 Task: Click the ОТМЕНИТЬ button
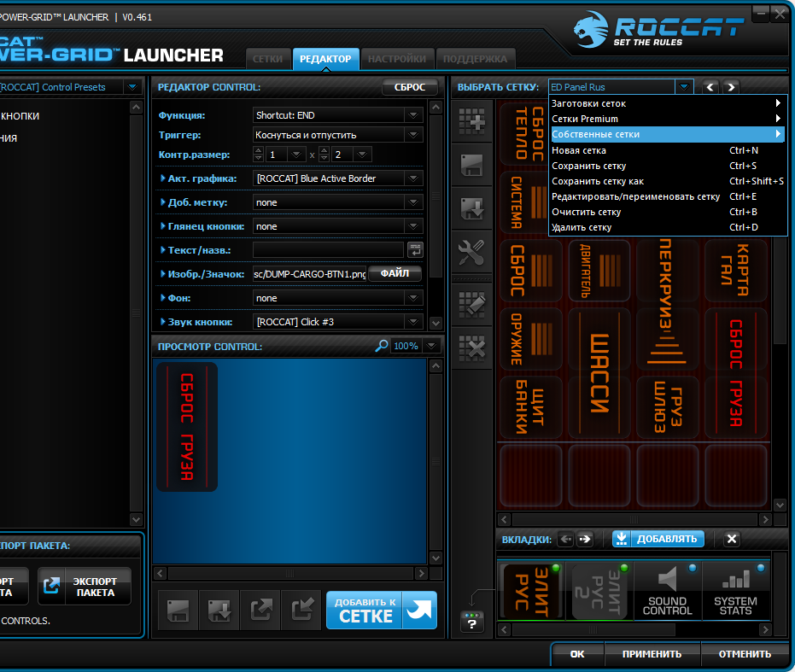point(745,654)
